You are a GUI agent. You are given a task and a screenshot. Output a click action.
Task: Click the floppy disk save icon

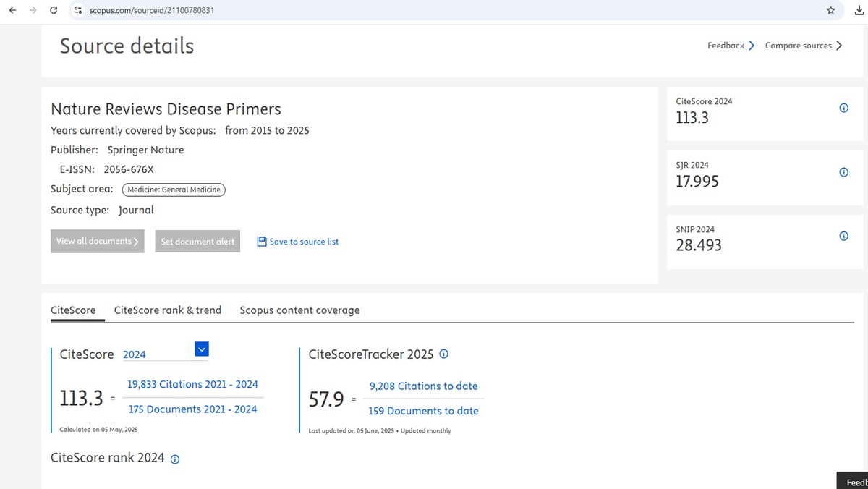click(262, 242)
